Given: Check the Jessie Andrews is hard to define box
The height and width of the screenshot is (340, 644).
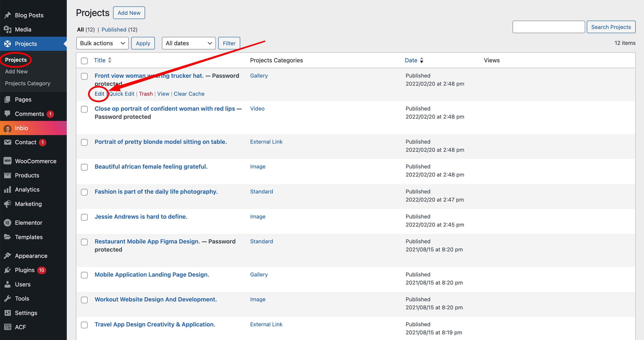Looking at the screenshot, I should coord(84,217).
